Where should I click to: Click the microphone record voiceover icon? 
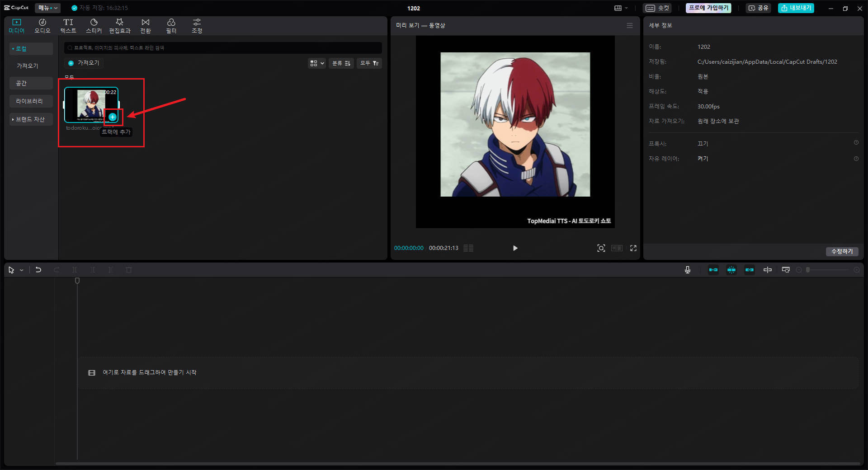pyautogui.click(x=688, y=270)
